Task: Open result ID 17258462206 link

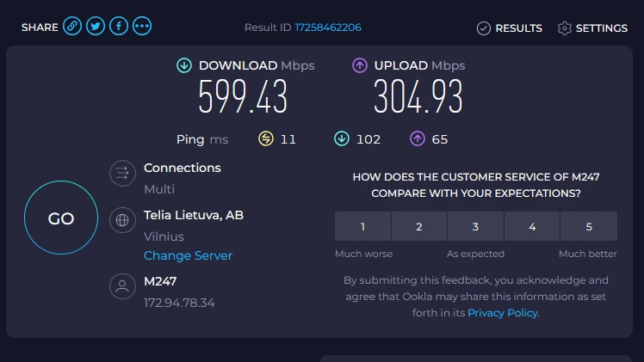Action: 328,28
